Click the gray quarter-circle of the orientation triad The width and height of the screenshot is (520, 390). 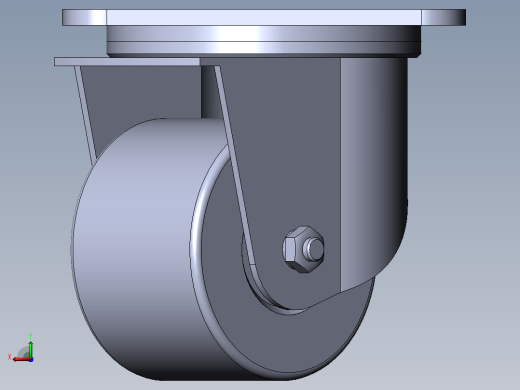pyautogui.click(x=23, y=352)
